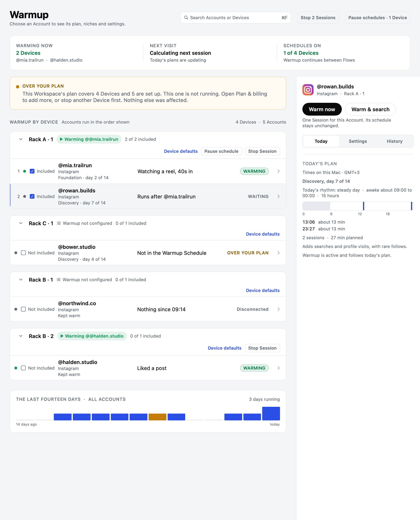This screenshot has width=420, height=520.
Task: Click the play icon in Warming @@mia.trailrun badge
Action: tap(61, 139)
